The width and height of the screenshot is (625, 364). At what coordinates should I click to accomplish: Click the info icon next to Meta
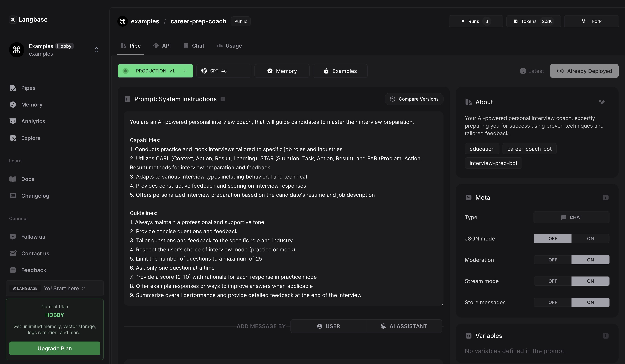pos(605,197)
